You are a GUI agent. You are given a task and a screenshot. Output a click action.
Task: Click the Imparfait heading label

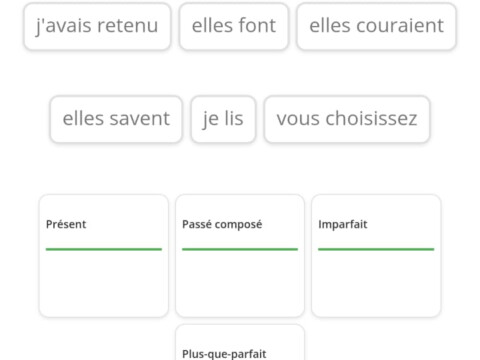[x=343, y=225]
